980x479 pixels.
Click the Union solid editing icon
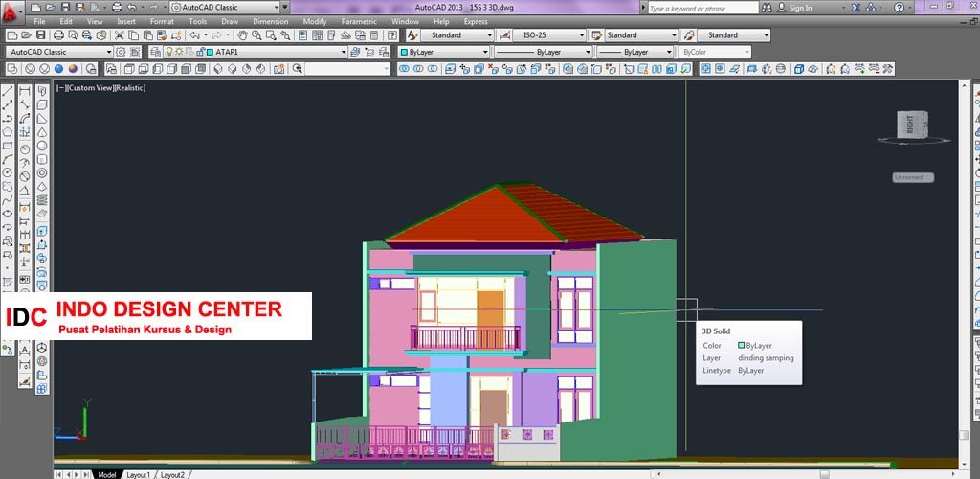click(x=404, y=69)
